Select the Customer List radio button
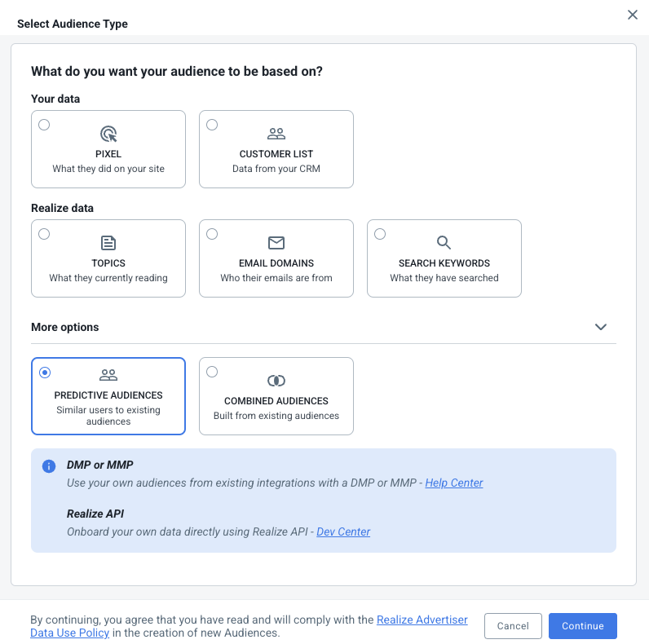The height and width of the screenshot is (644, 649). (212, 125)
